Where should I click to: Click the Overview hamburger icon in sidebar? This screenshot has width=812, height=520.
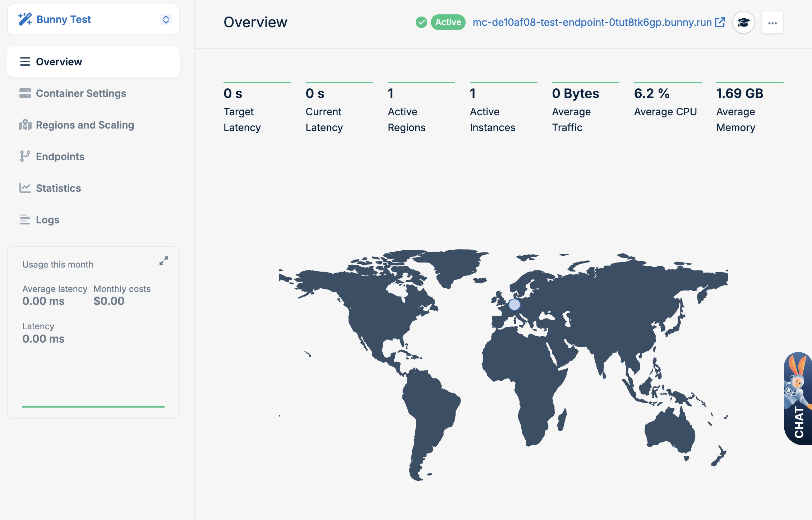25,62
